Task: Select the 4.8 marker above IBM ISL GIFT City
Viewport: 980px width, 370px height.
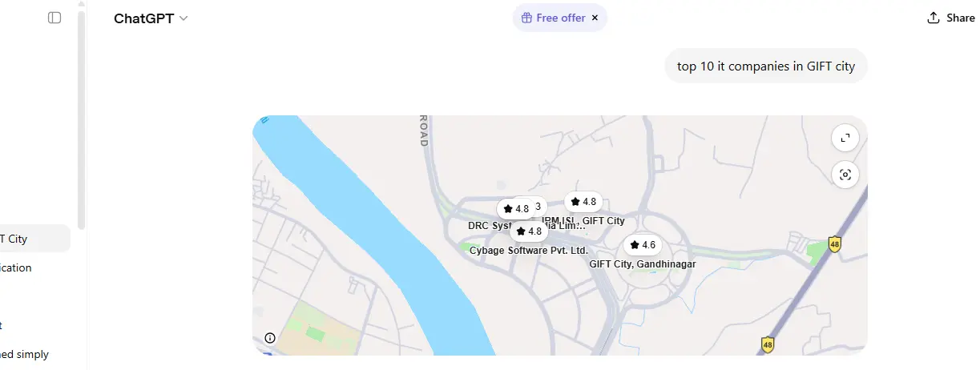Action: pyautogui.click(x=583, y=202)
